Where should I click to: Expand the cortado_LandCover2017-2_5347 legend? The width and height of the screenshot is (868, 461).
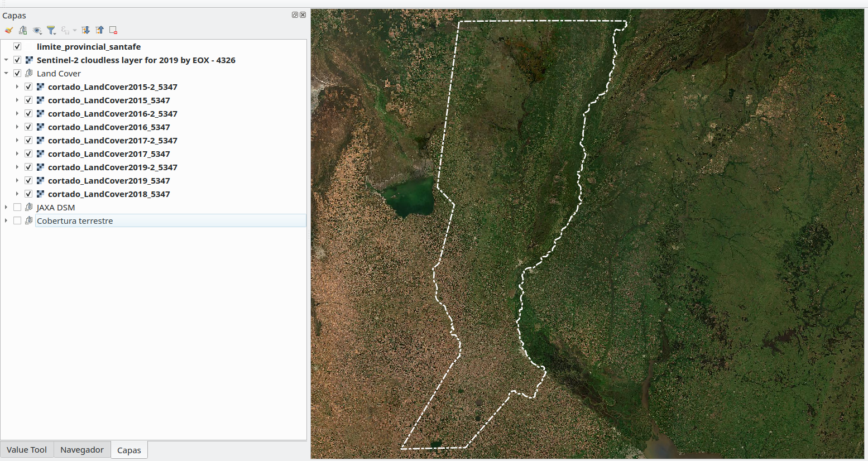coord(17,141)
